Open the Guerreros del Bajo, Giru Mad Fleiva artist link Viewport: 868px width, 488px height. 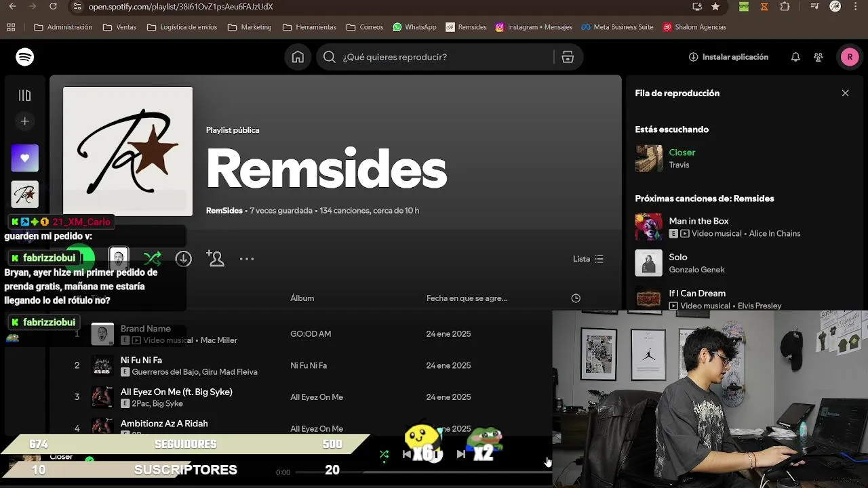coord(195,372)
